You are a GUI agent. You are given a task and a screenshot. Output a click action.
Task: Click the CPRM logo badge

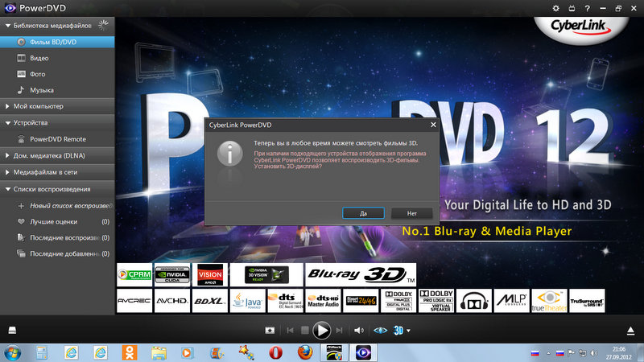(134, 274)
